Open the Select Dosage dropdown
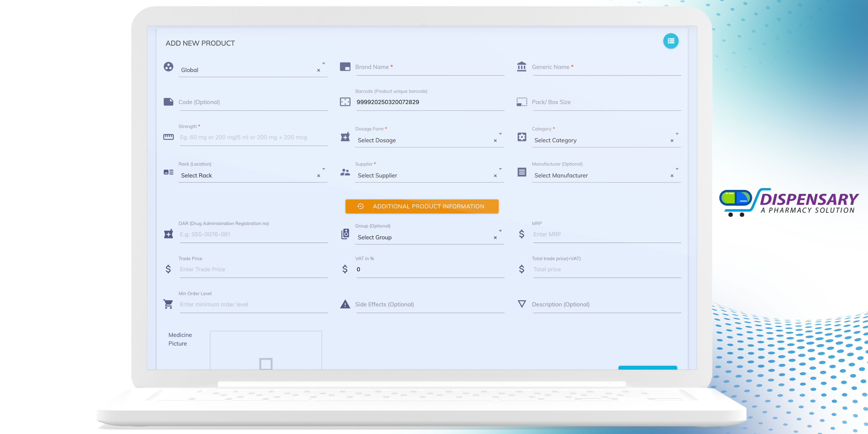The height and width of the screenshot is (434, 868). (x=500, y=134)
